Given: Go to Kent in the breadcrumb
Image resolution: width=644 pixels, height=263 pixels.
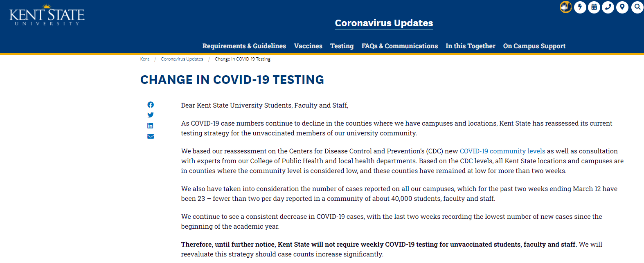Looking at the screenshot, I should tap(145, 59).
